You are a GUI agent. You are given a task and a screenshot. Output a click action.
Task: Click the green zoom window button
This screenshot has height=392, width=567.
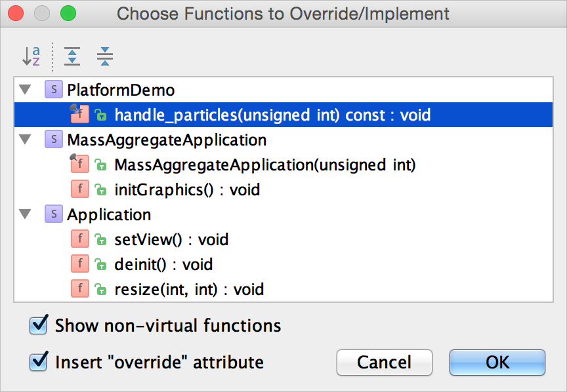click(x=68, y=14)
